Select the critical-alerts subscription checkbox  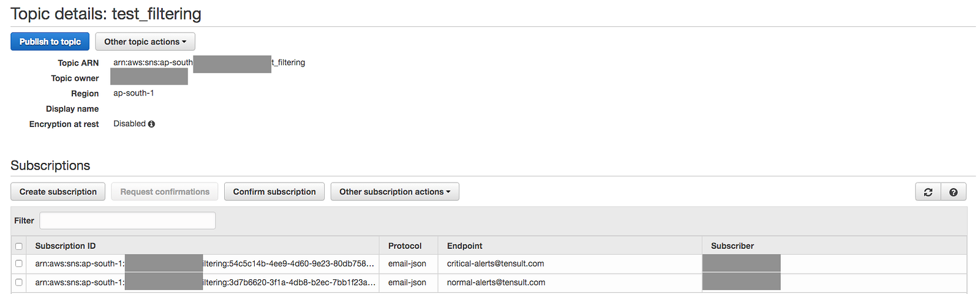pos(19,263)
